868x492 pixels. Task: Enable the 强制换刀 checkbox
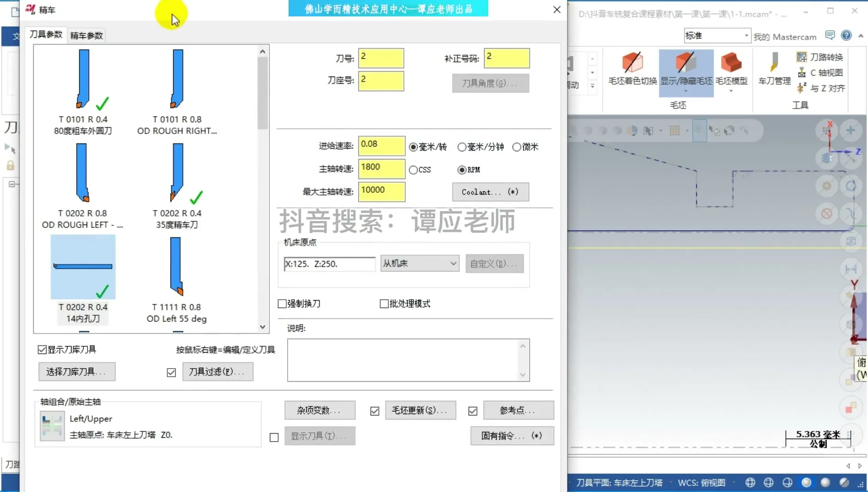(282, 303)
